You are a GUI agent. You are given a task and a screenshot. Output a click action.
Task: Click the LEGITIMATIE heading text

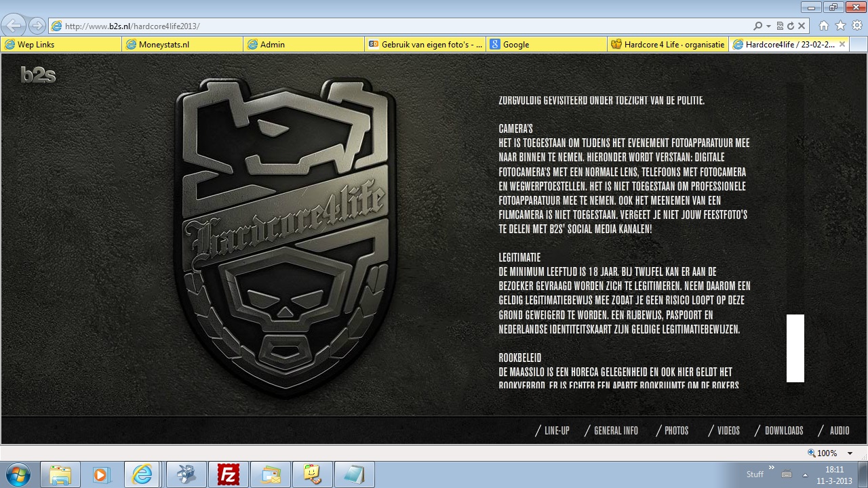click(x=519, y=258)
